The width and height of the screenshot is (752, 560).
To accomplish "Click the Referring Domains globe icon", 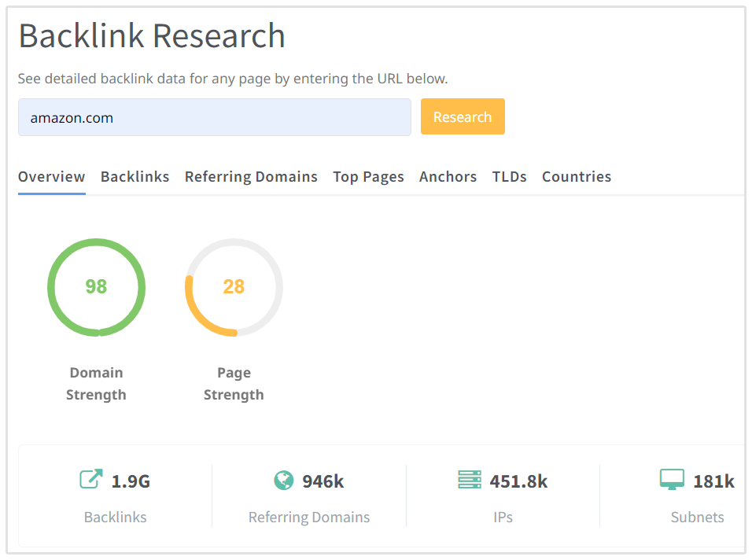I will (x=283, y=480).
